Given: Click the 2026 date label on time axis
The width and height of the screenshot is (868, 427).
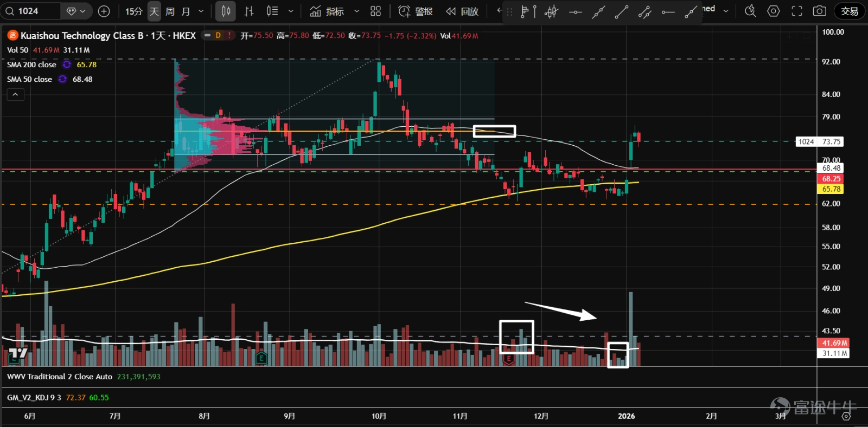Looking at the screenshot, I should [x=626, y=416].
